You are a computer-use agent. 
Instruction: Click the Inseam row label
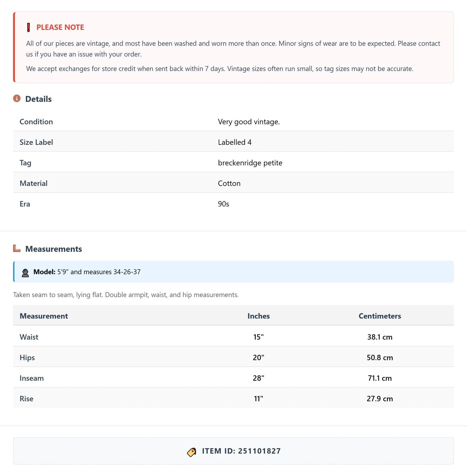(x=32, y=378)
